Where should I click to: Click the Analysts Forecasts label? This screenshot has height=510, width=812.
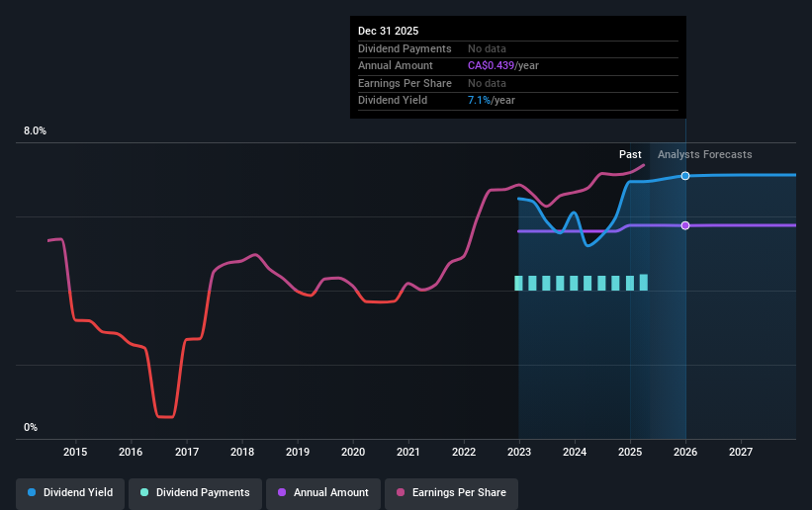tap(705, 154)
